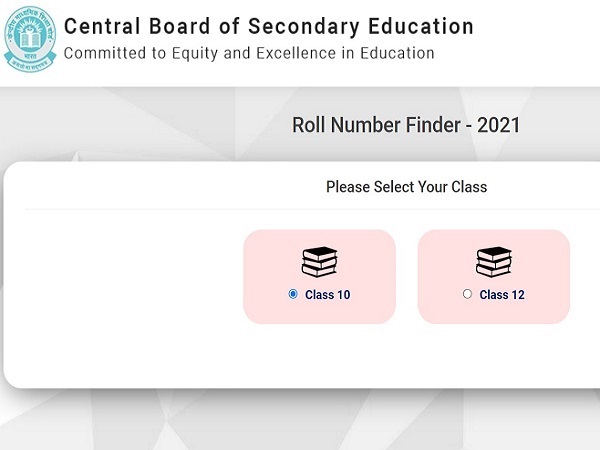
Task: Select the Class 12 radio button
Action: point(467,294)
